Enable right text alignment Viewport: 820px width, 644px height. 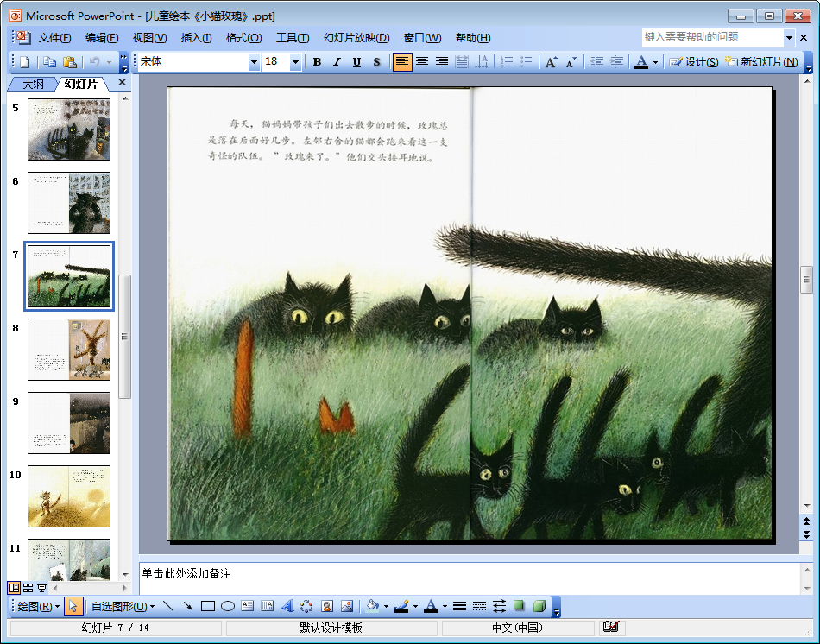coord(441,62)
